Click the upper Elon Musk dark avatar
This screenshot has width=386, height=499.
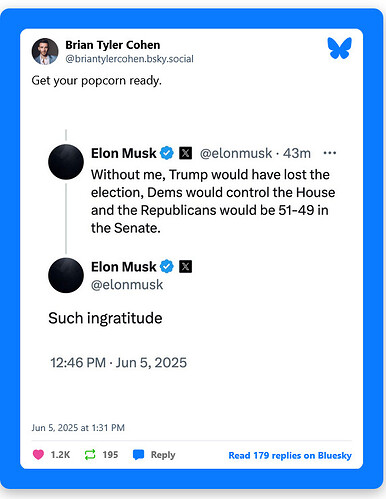66,162
